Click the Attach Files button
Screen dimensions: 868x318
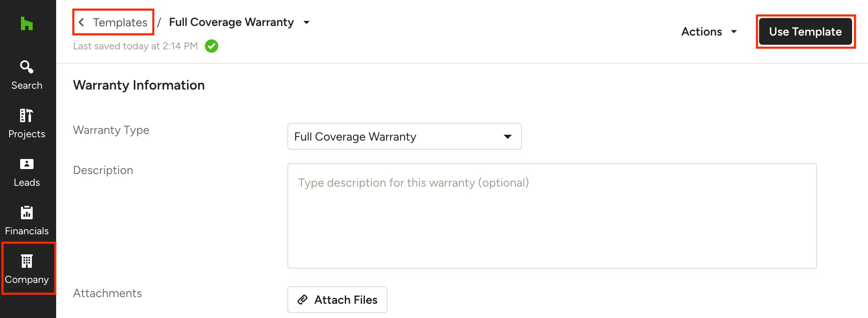(x=337, y=300)
